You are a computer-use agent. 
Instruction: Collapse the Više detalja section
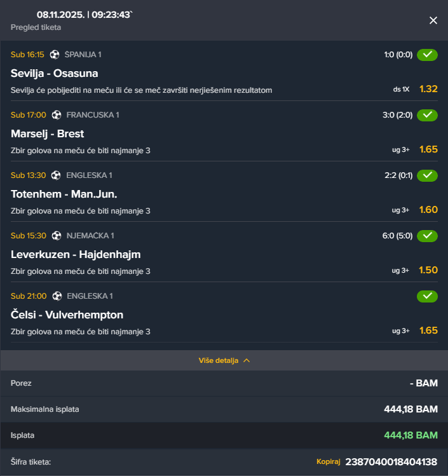tap(219, 360)
